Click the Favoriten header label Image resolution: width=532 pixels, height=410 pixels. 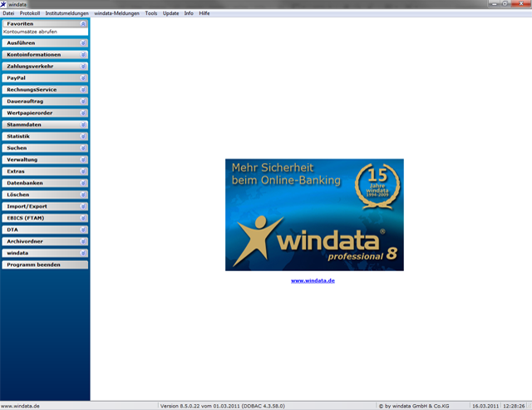point(20,24)
